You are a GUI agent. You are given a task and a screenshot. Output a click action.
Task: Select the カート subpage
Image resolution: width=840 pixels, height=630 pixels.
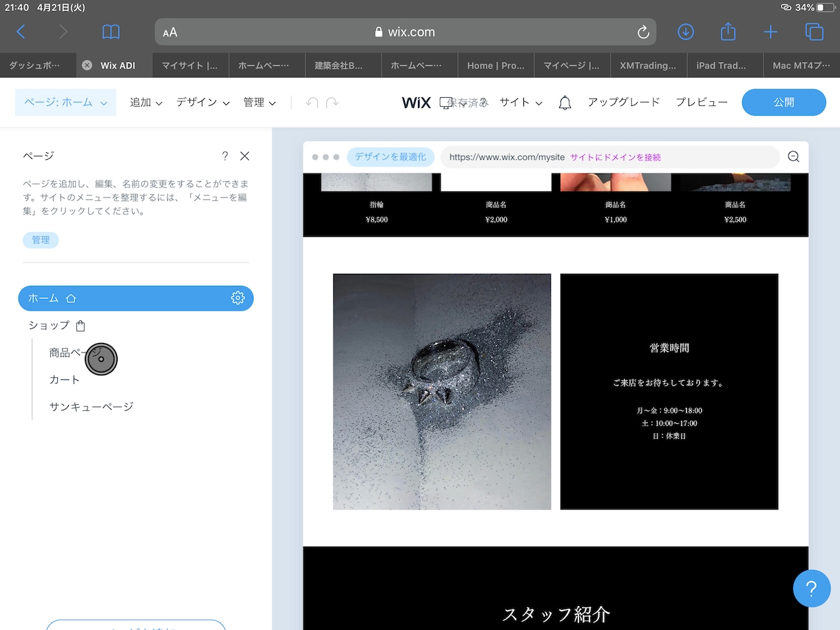65,379
